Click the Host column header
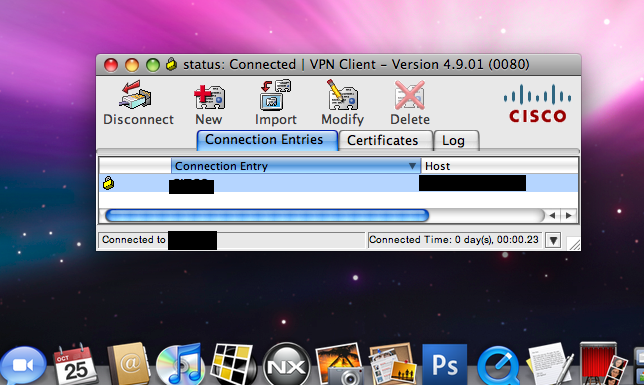The width and height of the screenshot is (644, 385). (499, 166)
